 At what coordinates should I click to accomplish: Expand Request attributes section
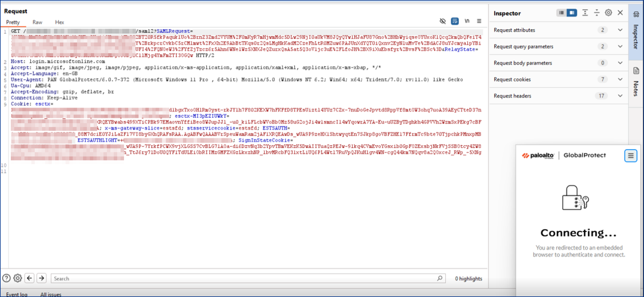621,30
